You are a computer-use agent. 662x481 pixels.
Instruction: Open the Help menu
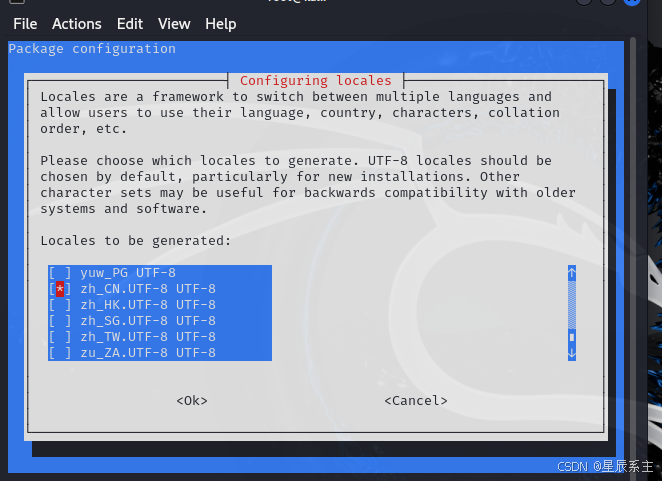pyautogui.click(x=220, y=24)
